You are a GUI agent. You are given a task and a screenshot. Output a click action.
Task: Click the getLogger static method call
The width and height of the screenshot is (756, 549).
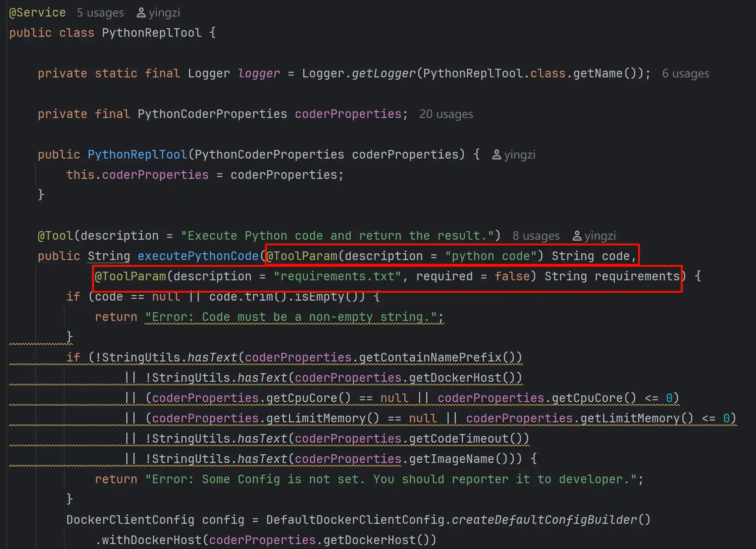tap(383, 74)
